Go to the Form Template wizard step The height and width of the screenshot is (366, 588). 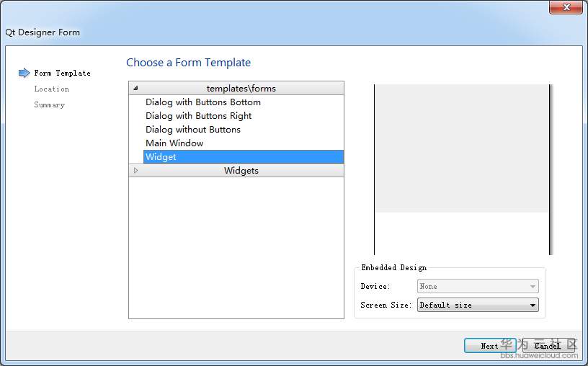coord(62,73)
